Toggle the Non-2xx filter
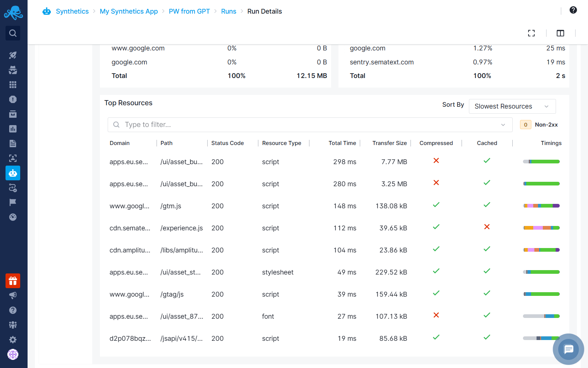Image resolution: width=588 pixels, height=368 pixels. pos(539,125)
